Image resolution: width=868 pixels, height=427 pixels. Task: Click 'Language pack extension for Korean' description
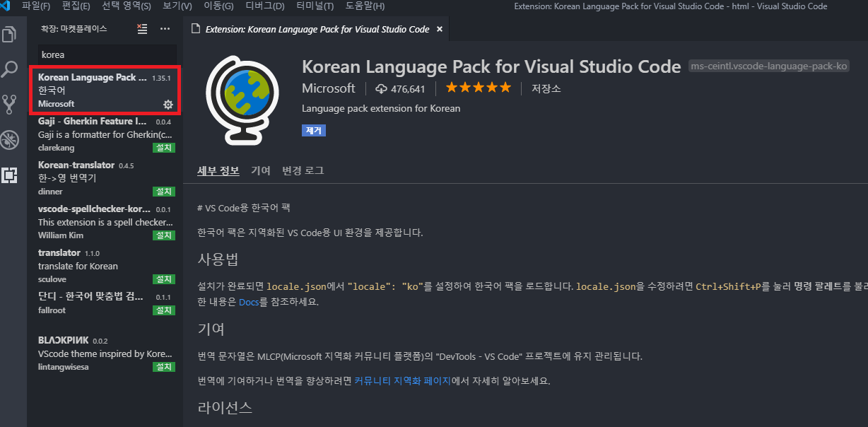(x=381, y=109)
